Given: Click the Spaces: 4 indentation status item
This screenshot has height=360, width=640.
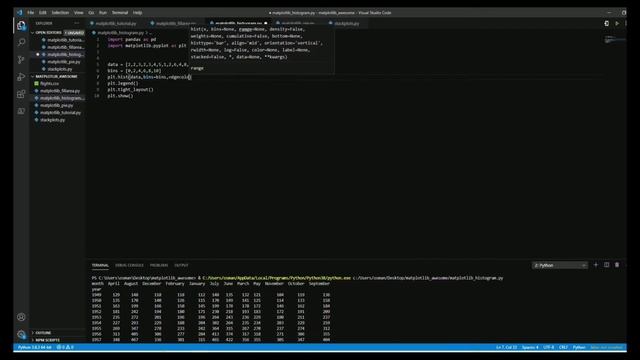Looking at the screenshot, I should click(530, 347).
